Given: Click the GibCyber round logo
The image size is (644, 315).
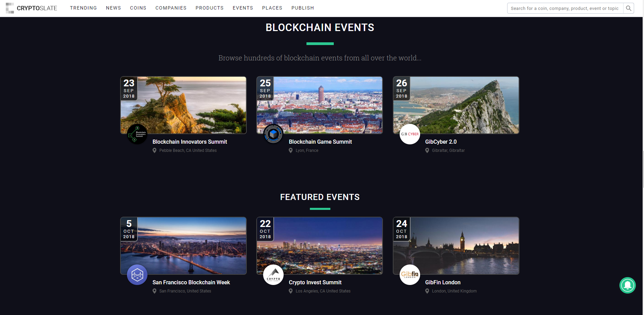Looking at the screenshot, I should click(410, 134).
